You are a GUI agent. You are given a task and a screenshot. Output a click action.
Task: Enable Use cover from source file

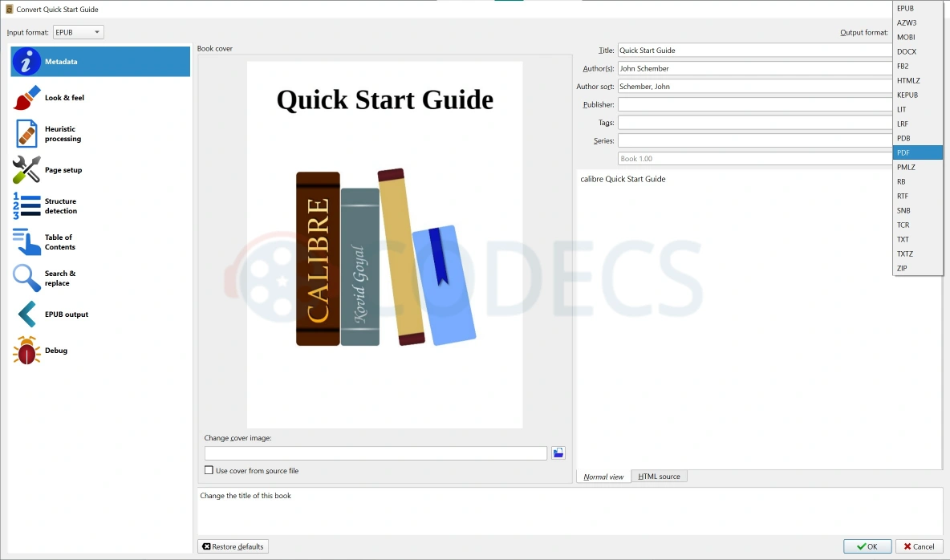[x=251, y=470]
